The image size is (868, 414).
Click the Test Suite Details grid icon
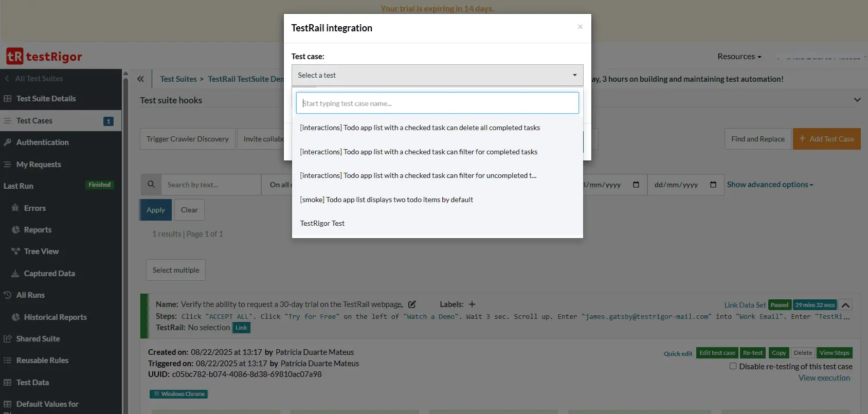click(7, 98)
